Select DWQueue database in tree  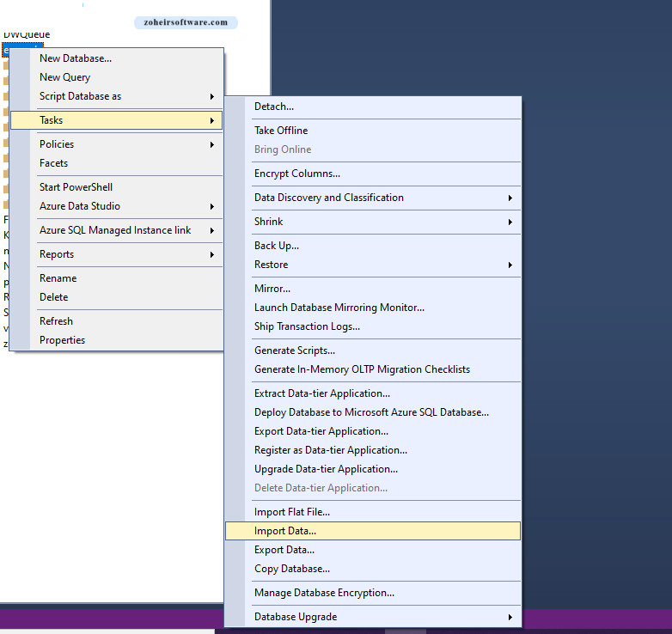[27, 34]
